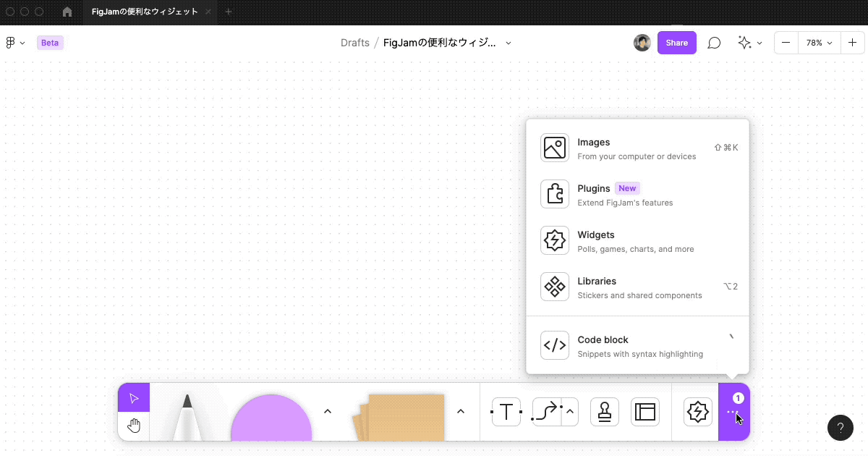The image size is (868, 456).
Task: Click your profile avatar
Action: click(642, 43)
